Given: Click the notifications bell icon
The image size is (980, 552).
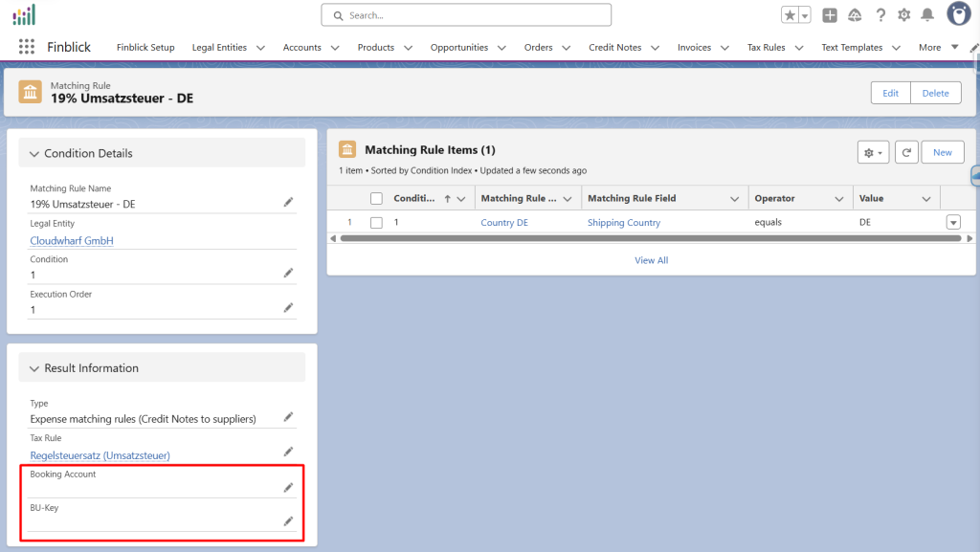Looking at the screenshot, I should tap(926, 15).
